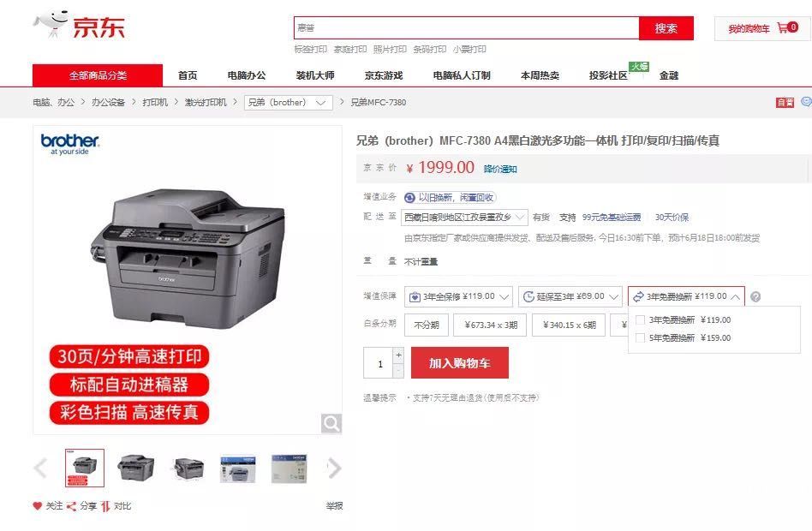Open the shopping cart icon
The width and height of the screenshot is (812, 531).
click(x=782, y=28)
